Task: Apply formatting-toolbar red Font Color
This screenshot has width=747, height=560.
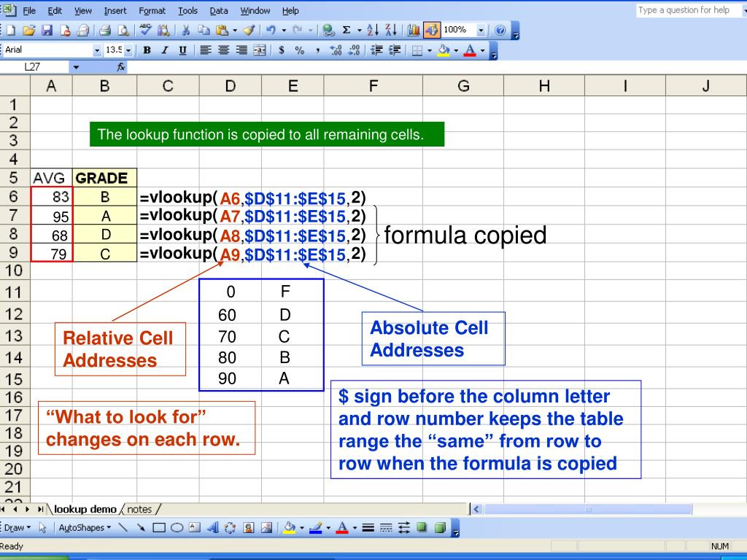Action: pyautogui.click(x=470, y=50)
